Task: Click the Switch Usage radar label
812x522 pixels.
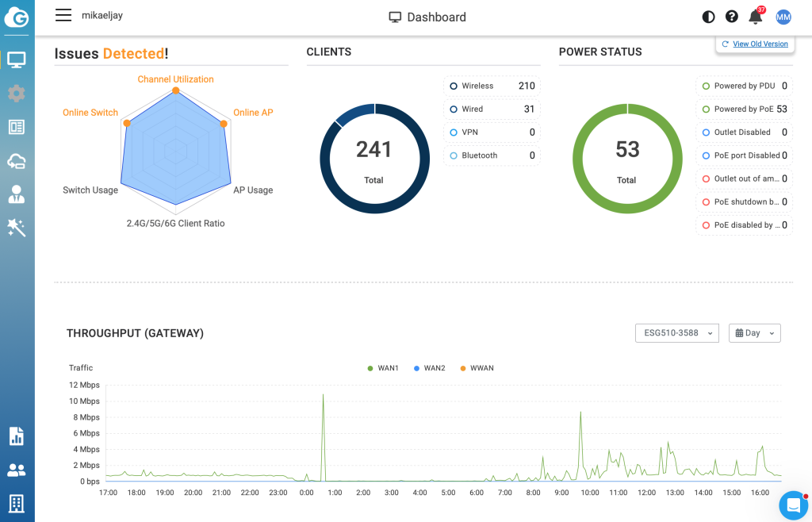Action: [90, 190]
